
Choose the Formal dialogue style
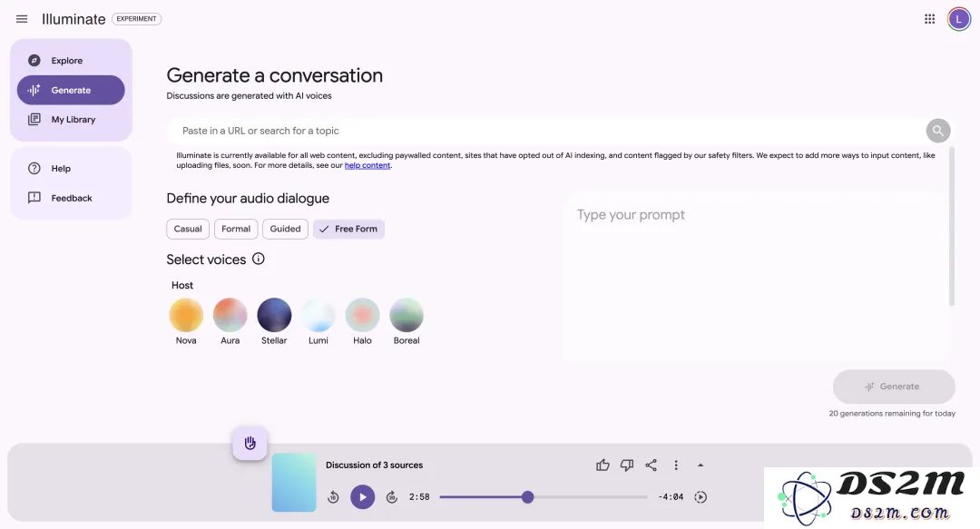(236, 229)
